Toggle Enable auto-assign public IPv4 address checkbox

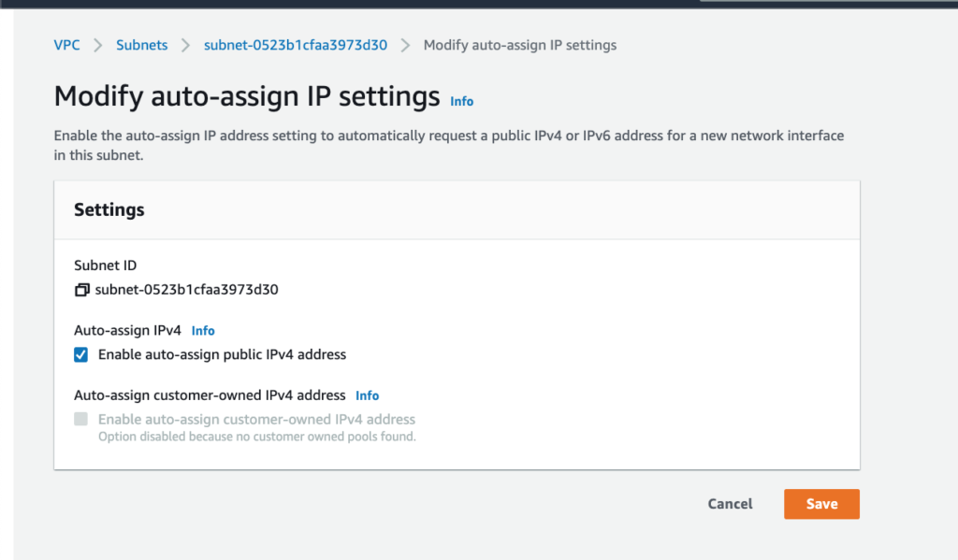tap(81, 355)
